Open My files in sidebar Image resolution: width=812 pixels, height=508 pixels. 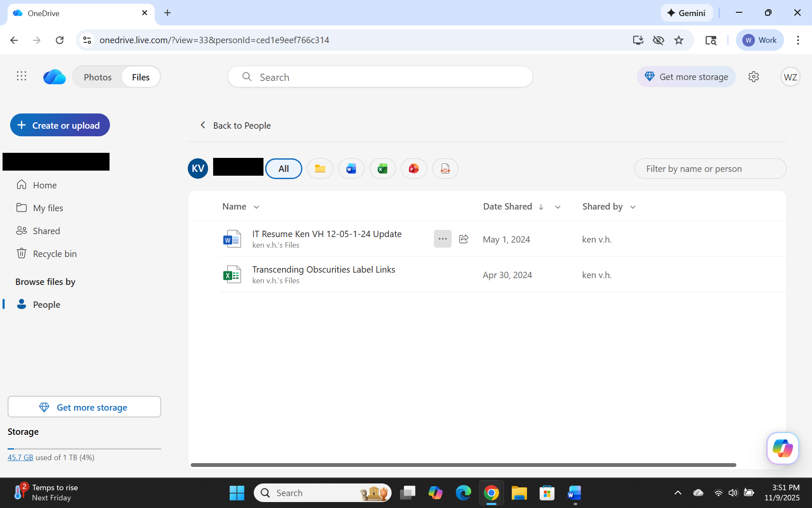48,208
